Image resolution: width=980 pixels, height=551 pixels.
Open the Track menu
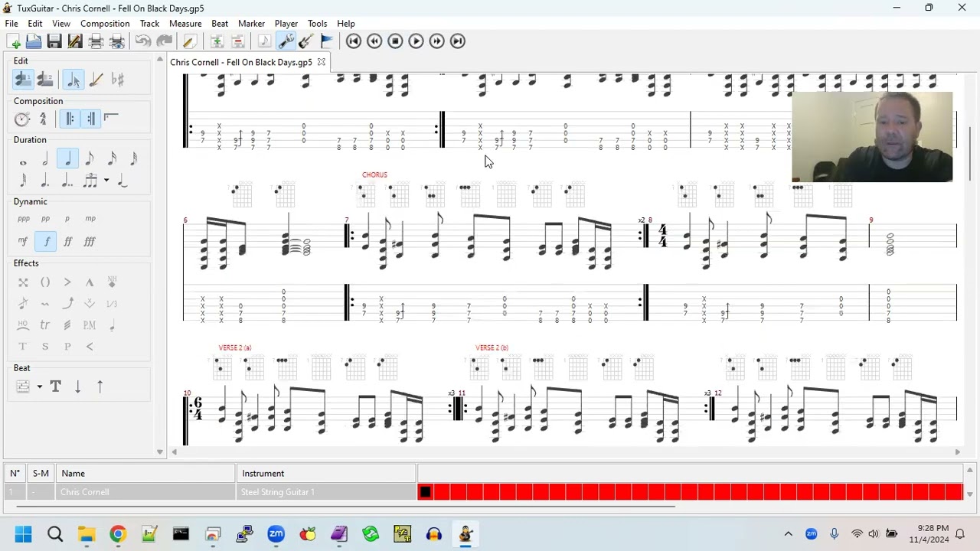tap(149, 24)
